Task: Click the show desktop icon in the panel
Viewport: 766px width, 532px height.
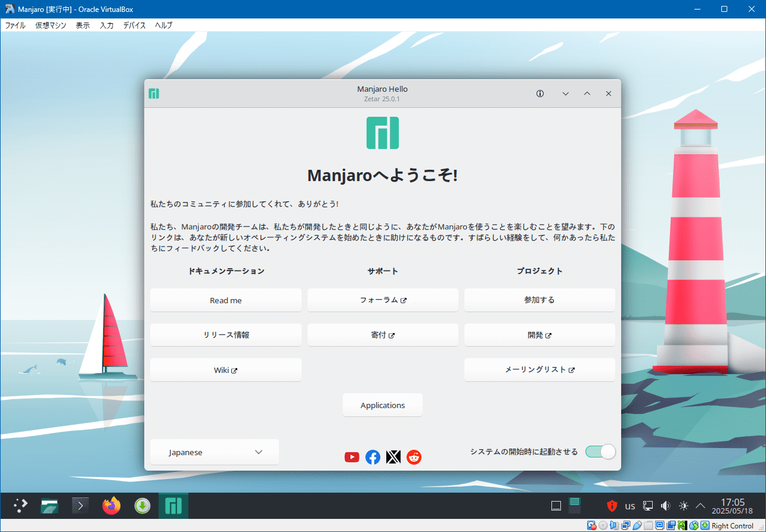Action: [556, 506]
